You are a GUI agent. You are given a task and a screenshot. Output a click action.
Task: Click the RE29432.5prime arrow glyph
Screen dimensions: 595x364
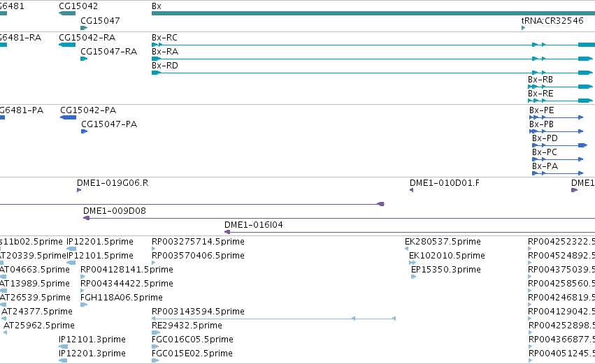[x=156, y=333]
